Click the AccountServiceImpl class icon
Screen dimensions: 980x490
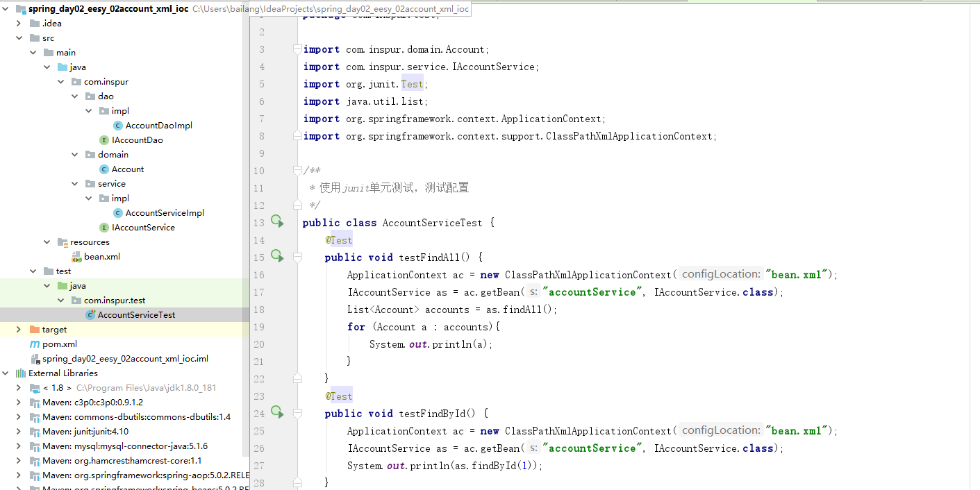118,213
